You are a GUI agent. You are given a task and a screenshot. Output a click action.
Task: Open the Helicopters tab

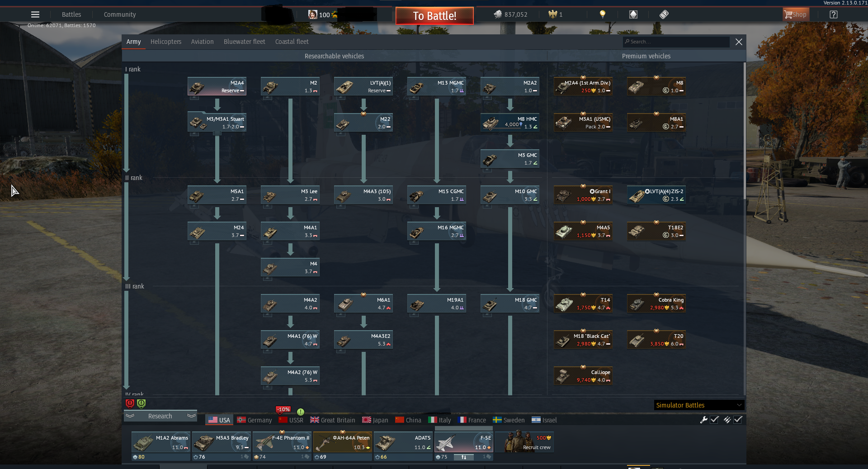point(166,42)
